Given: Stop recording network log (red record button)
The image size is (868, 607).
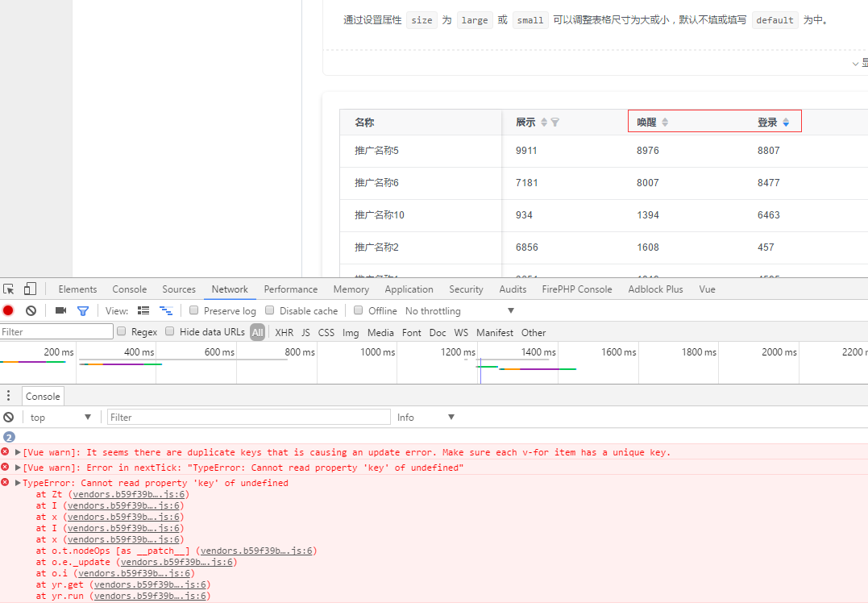Looking at the screenshot, I should coord(8,310).
